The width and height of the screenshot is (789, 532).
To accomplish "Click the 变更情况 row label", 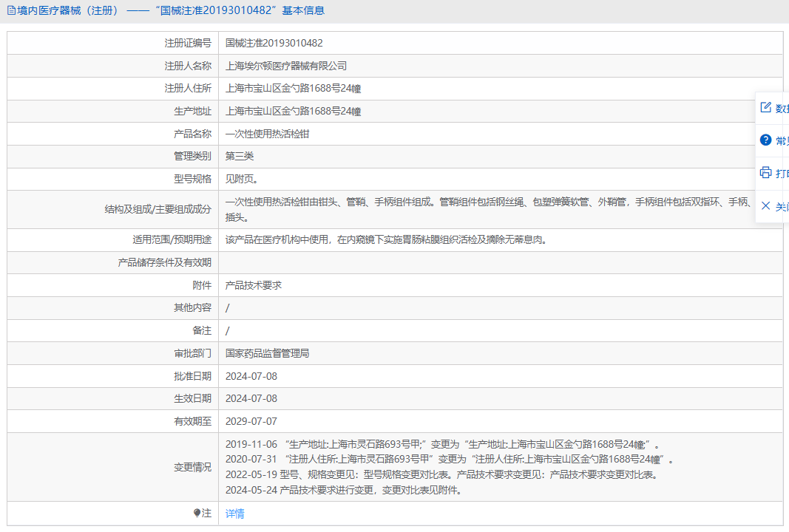I will point(192,467).
